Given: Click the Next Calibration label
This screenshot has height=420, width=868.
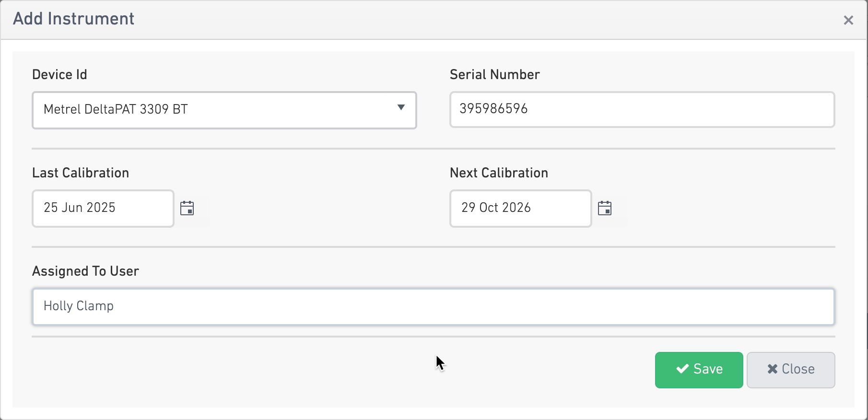Looking at the screenshot, I should point(499,173).
